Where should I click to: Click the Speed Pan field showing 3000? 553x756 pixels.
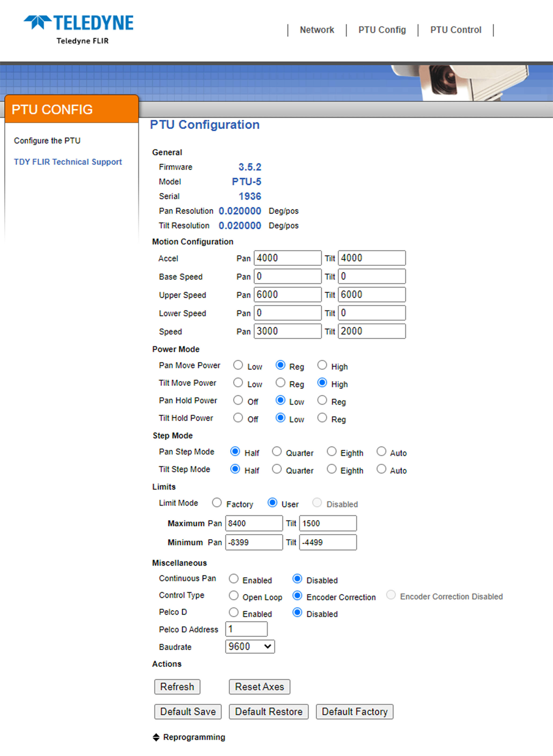tap(288, 331)
